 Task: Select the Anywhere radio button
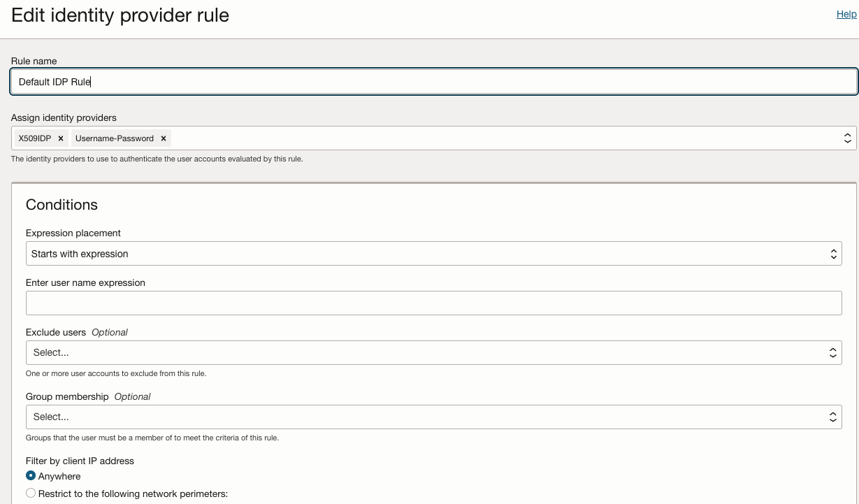30,475
